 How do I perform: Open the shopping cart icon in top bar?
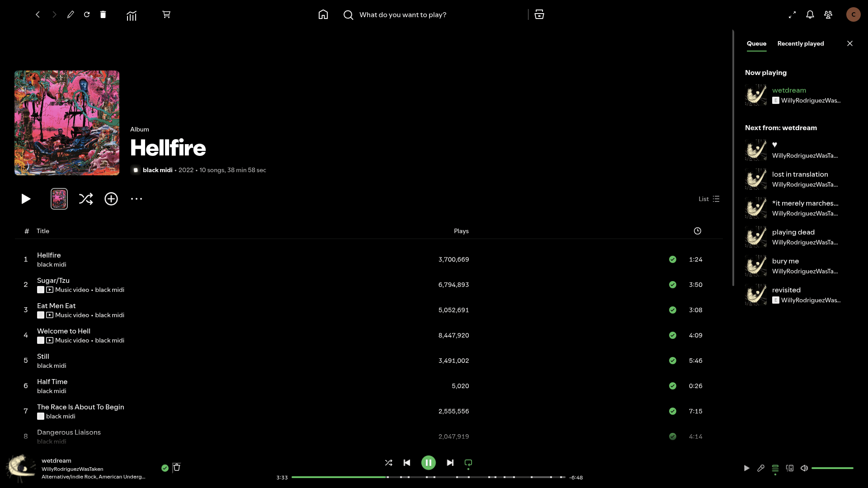pos(166,14)
